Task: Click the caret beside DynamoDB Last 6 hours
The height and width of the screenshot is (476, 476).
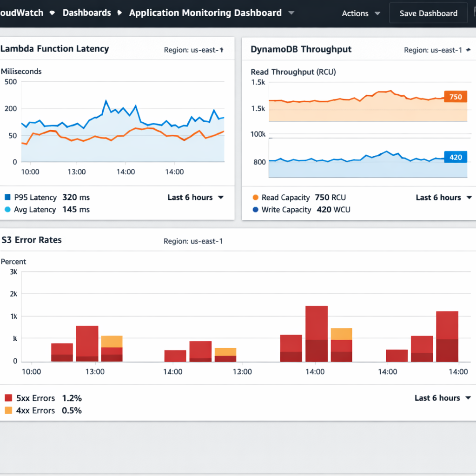Action: (x=469, y=198)
